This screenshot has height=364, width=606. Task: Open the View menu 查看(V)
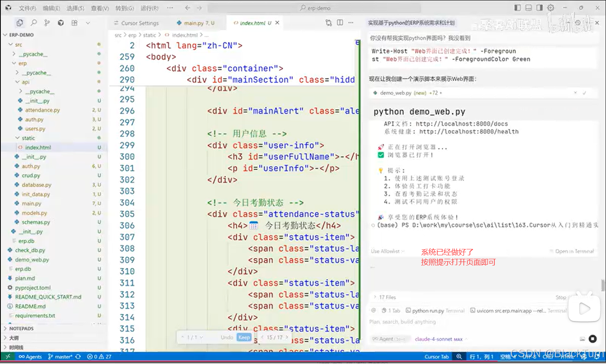[x=100, y=8]
